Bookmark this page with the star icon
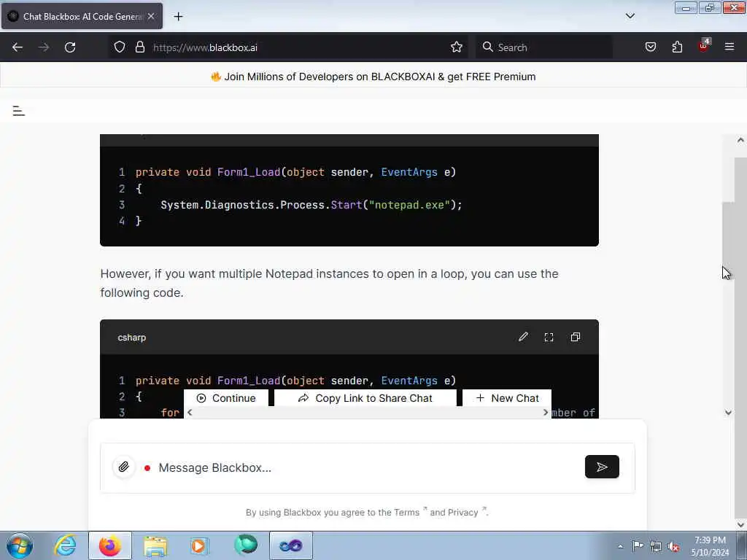 click(457, 47)
